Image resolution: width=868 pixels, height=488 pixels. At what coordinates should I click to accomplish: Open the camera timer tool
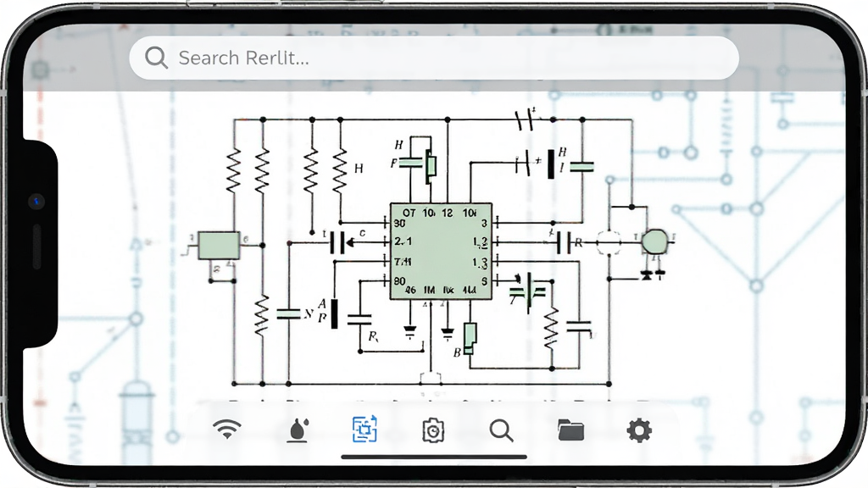click(x=433, y=430)
